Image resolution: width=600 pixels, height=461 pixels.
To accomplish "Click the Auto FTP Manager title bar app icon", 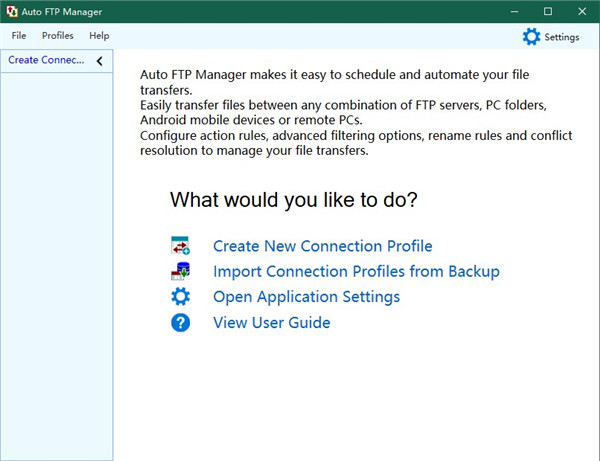I will (x=12, y=11).
